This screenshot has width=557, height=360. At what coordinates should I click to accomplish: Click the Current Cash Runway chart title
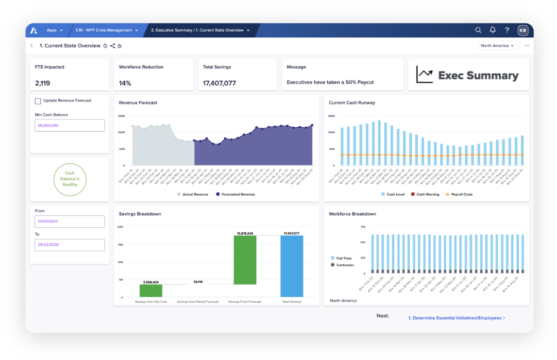coord(352,103)
